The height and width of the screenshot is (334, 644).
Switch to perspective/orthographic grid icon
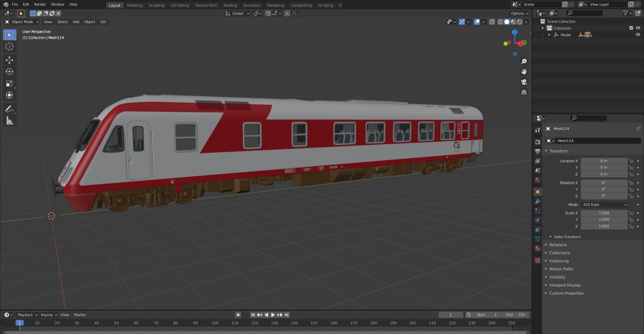click(x=524, y=93)
